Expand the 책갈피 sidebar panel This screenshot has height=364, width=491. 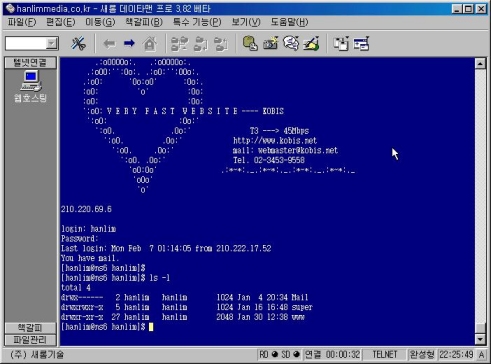(30, 328)
